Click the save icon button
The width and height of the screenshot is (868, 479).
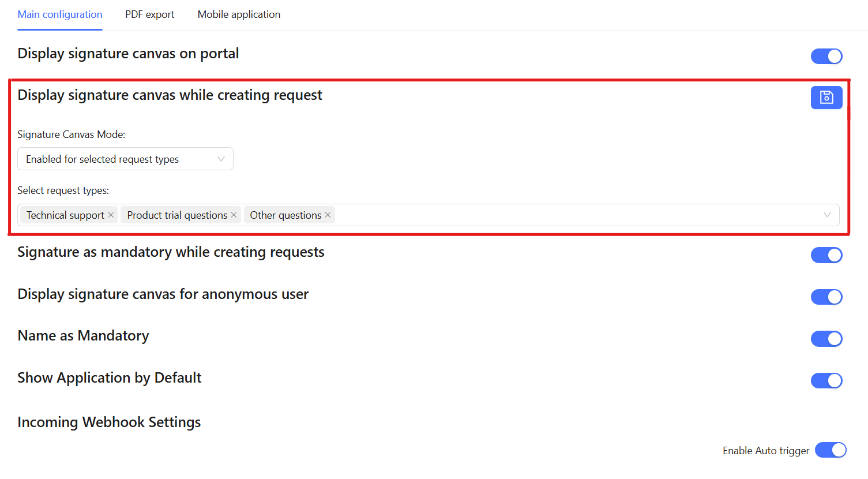click(826, 98)
